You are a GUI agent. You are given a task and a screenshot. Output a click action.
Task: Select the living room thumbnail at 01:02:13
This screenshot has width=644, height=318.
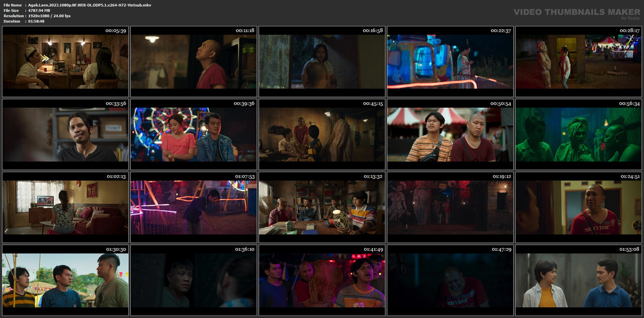(65, 207)
